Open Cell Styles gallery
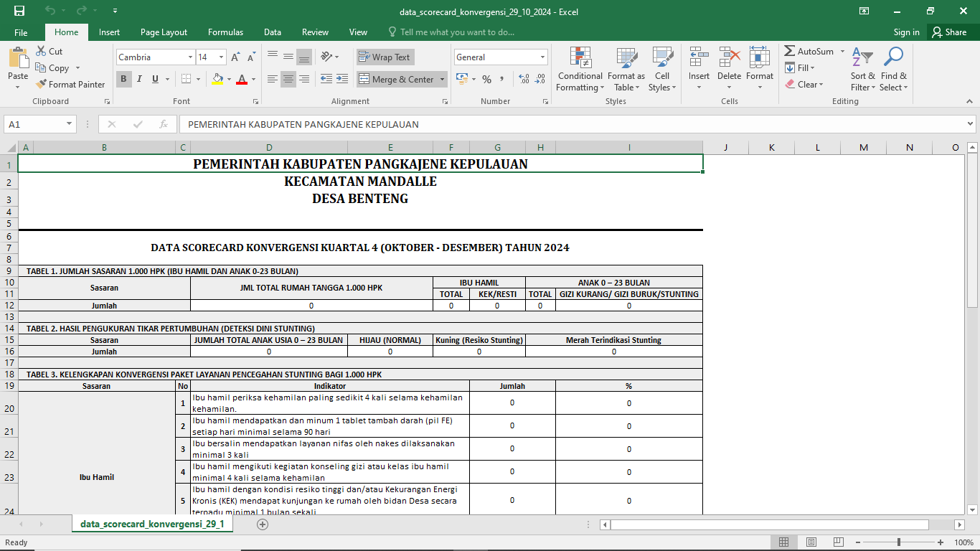The height and width of the screenshot is (551, 980). tap(662, 70)
